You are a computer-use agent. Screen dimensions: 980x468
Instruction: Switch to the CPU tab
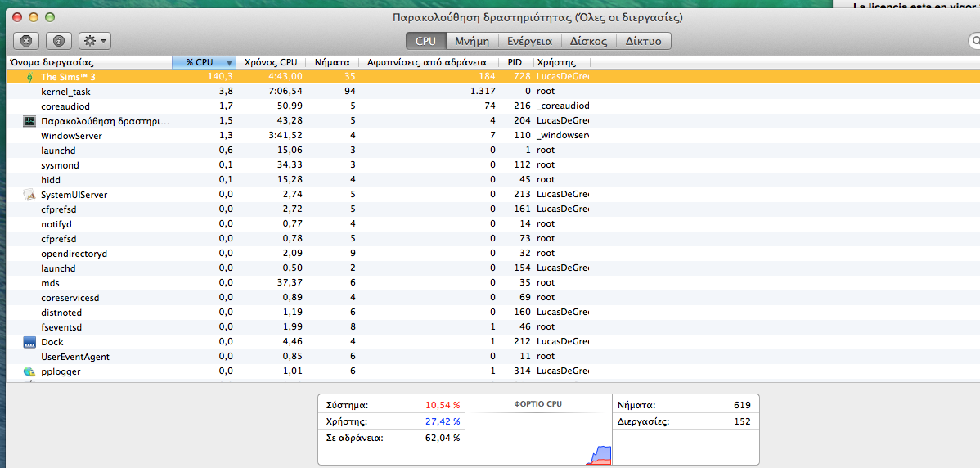(x=425, y=41)
